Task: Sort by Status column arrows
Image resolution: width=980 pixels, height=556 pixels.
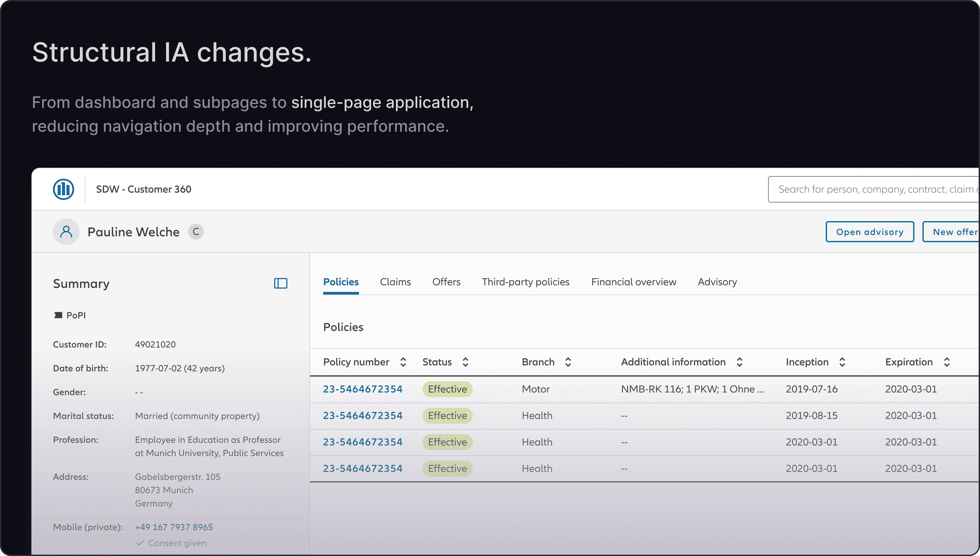Action: coord(465,362)
